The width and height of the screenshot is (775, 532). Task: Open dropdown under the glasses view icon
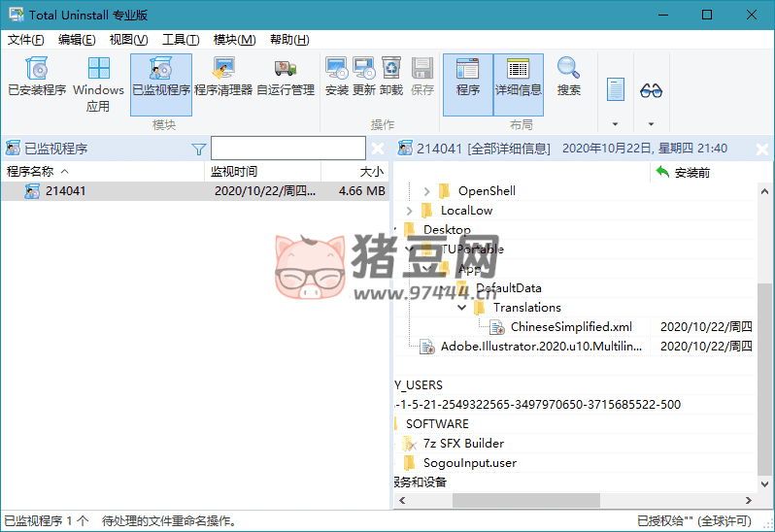point(651,124)
